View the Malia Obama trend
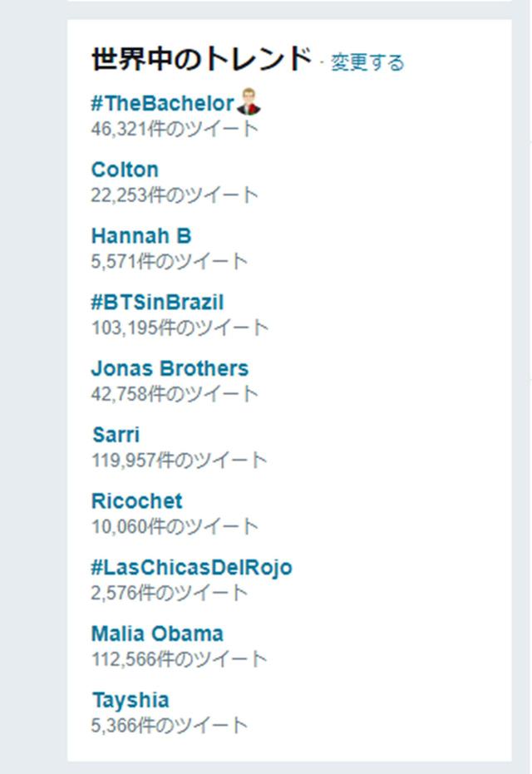The width and height of the screenshot is (532, 774). 157,633
